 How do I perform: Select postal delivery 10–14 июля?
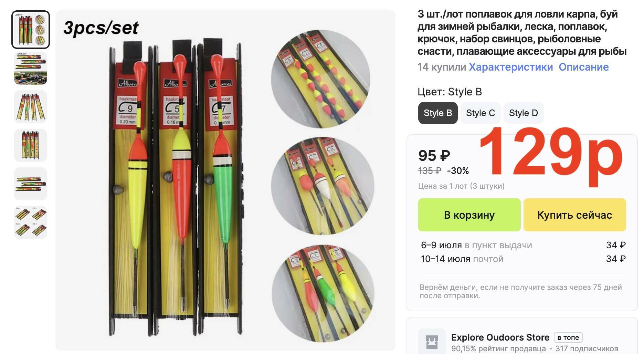click(x=523, y=259)
